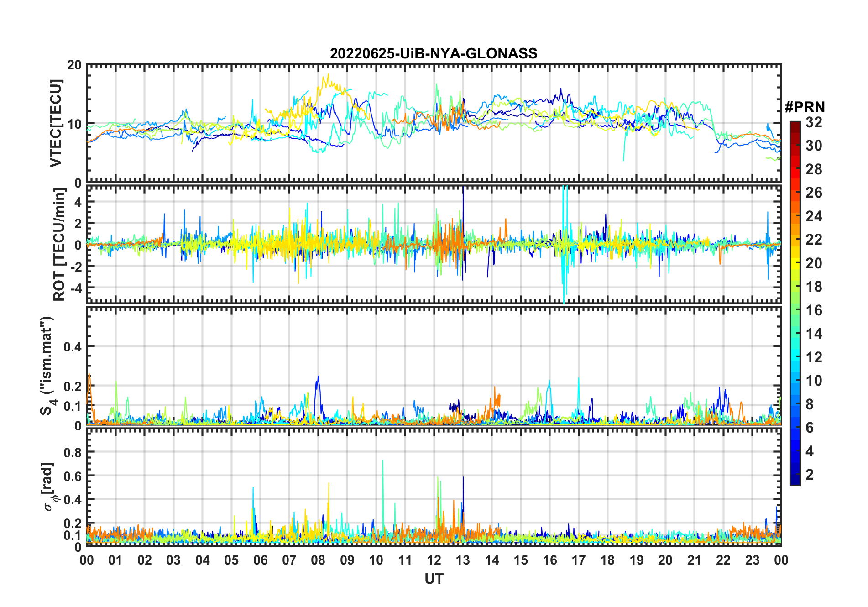Click x-axis hour tick label 09
Screen dimensions: 868x607
click(x=347, y=560)
